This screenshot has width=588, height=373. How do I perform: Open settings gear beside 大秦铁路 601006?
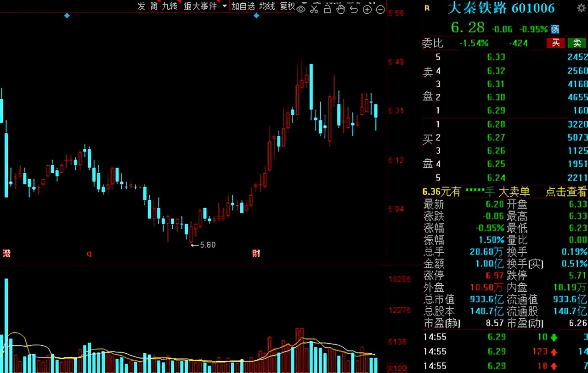pos(581,8)
